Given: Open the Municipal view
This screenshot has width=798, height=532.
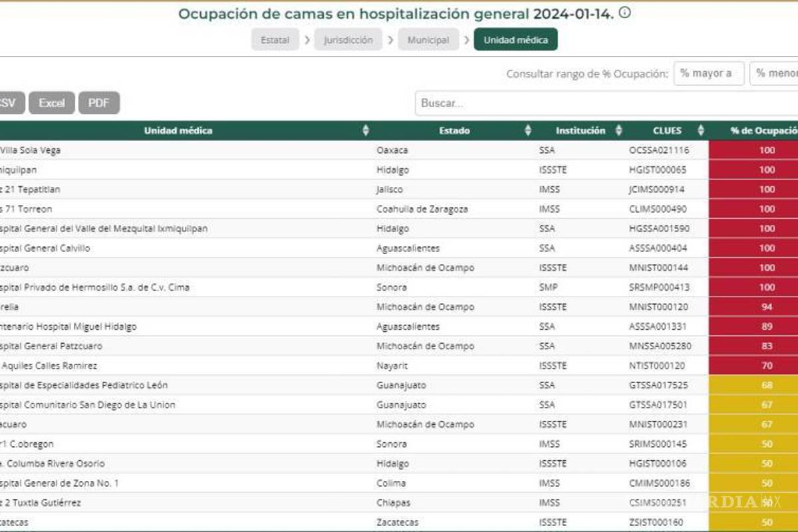Looking at the screenshot, I should (428, 39).
